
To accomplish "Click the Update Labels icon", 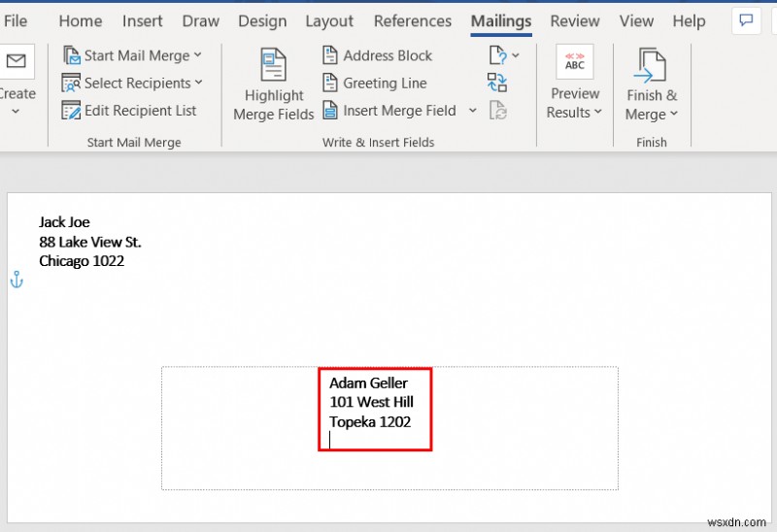I will tap(497, 110).
